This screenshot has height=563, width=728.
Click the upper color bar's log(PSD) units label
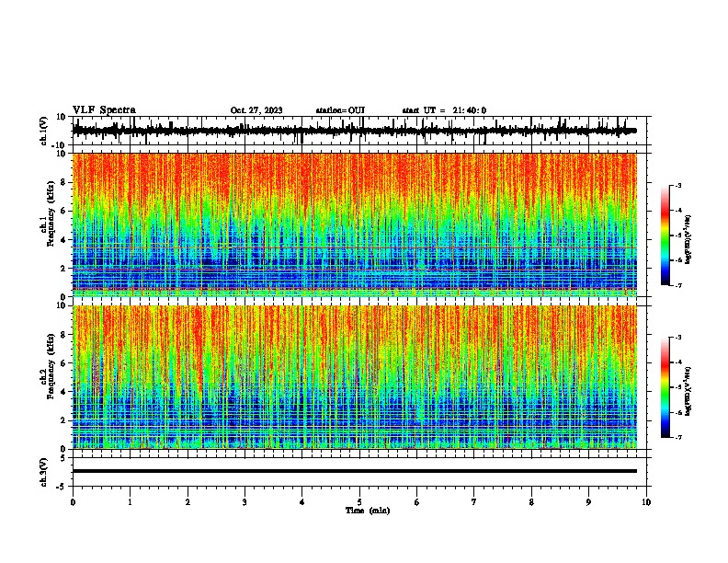point(688,240)
